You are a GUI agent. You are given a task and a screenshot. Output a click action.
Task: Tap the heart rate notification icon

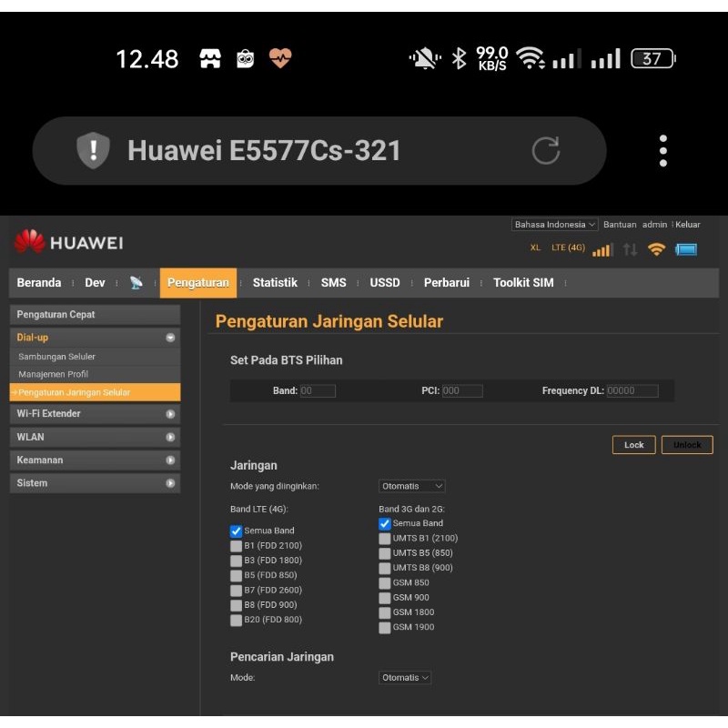click(x=280, y=58)
